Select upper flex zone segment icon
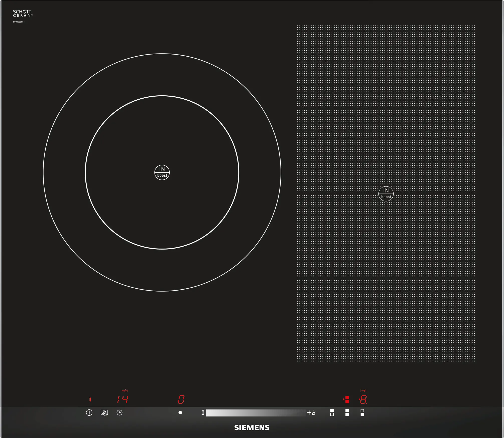The image size is (504, 438). [x=332, y=412]
